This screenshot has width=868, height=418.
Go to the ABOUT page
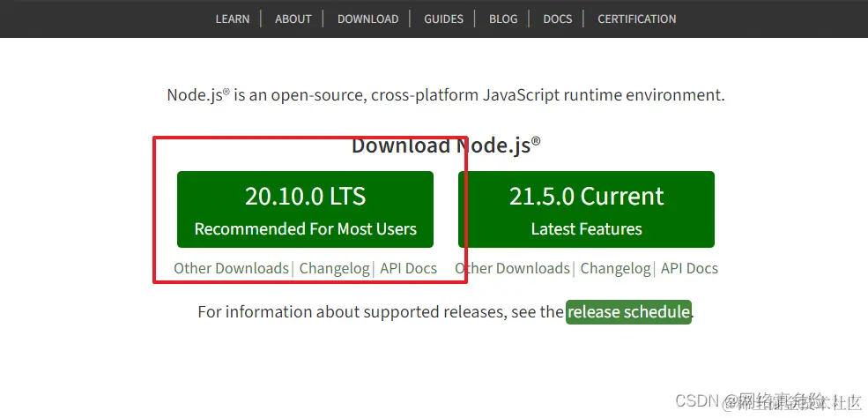(x=293, y=19)
